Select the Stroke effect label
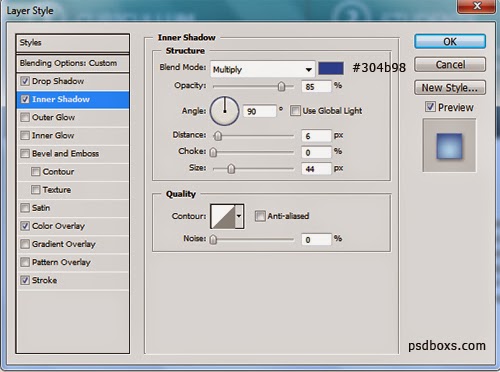The image size is (500, 372). pyautogui.click(x=44, y=280)
